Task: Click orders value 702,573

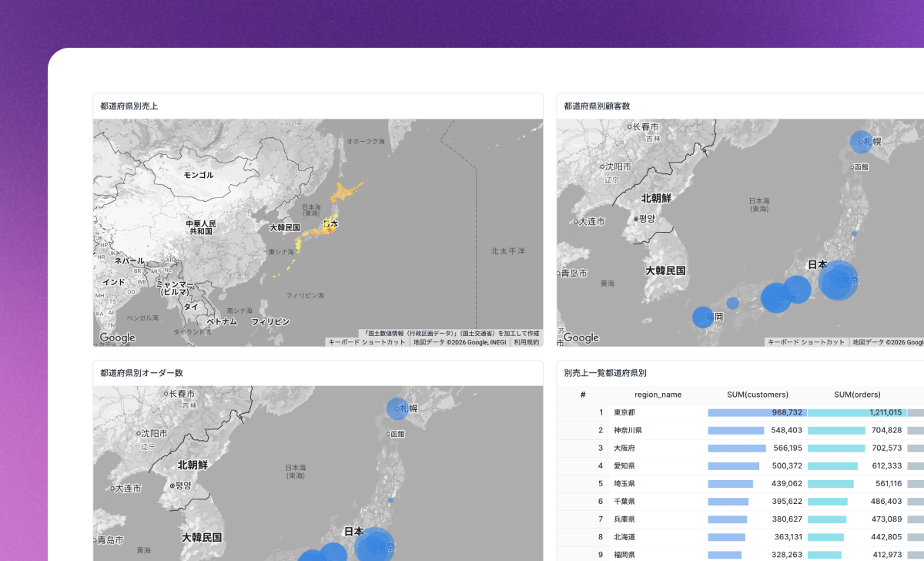Action: click(886, 448)
